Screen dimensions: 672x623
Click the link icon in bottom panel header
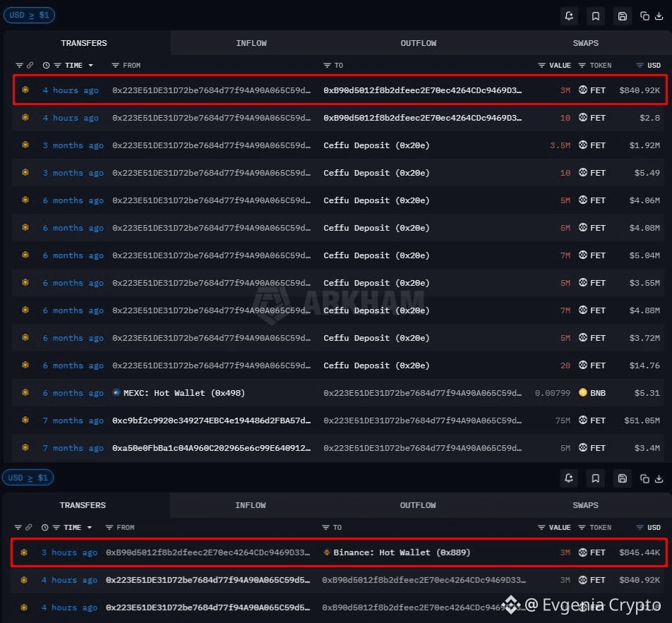click(x=29, y=528)
